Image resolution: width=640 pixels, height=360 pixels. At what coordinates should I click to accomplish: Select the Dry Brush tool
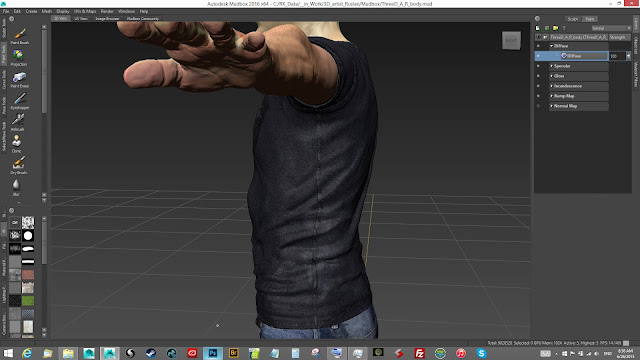click(x=18, y=165)
